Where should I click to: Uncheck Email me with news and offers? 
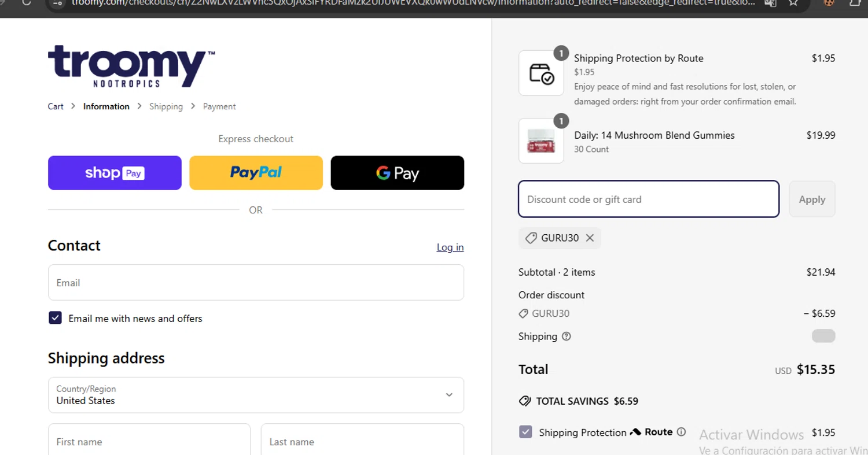[55, 318]
